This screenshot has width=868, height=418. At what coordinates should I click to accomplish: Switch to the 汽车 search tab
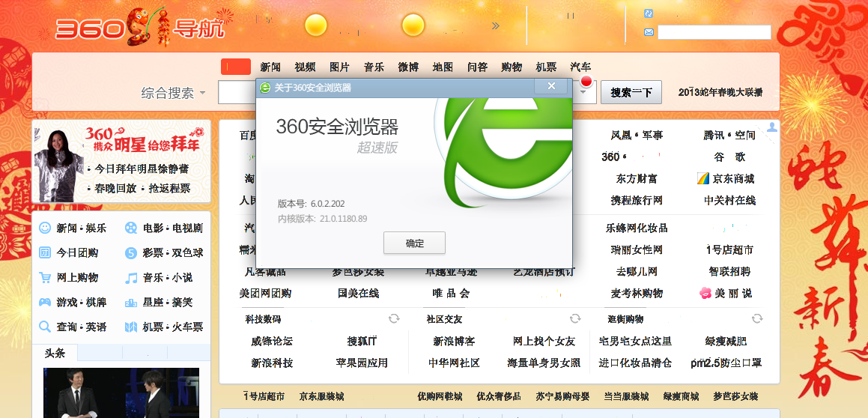coord(580,67)
